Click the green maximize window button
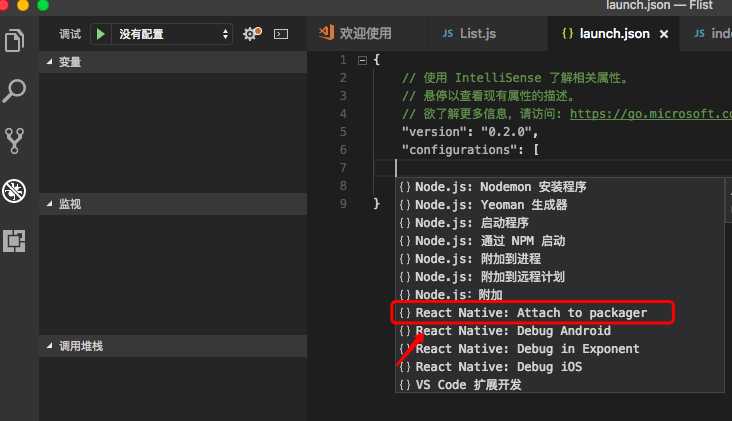 [43, 5]
